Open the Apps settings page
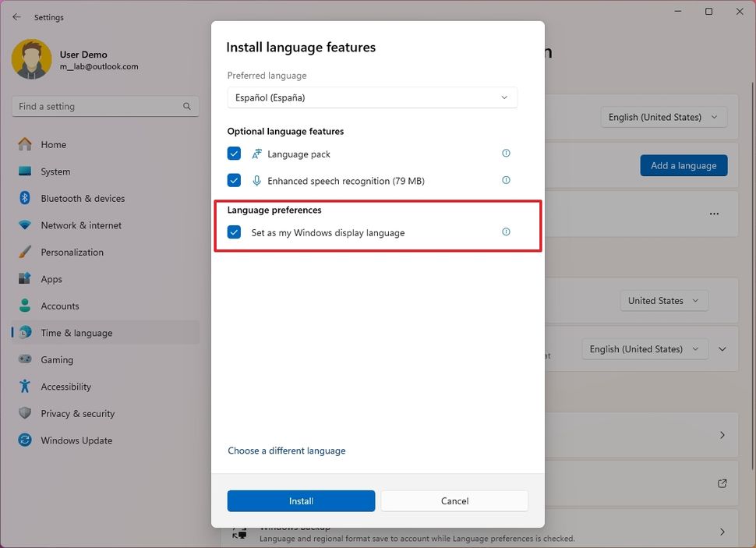 pyautogui.click(x=51, y=278)
